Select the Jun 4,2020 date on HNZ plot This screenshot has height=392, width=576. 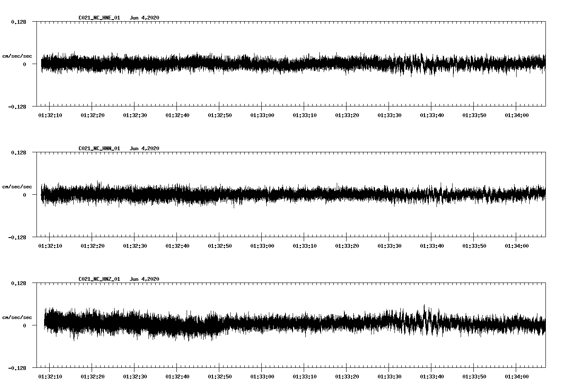[145, 279]
